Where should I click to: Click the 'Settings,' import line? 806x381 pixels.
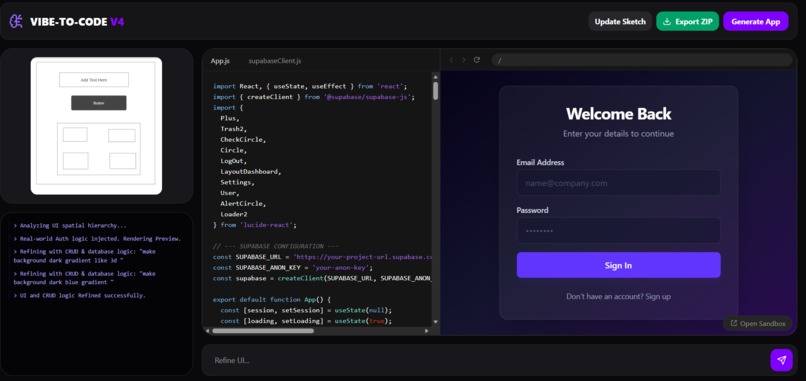pyautogui.click(x=237, y=183)
